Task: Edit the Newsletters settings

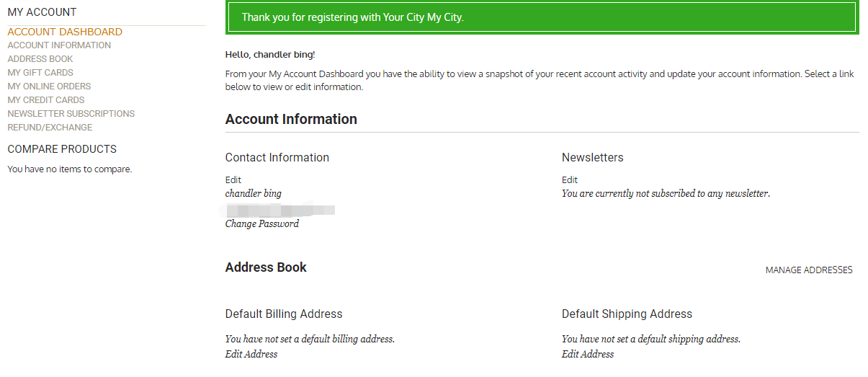Action: coord(570,179)
